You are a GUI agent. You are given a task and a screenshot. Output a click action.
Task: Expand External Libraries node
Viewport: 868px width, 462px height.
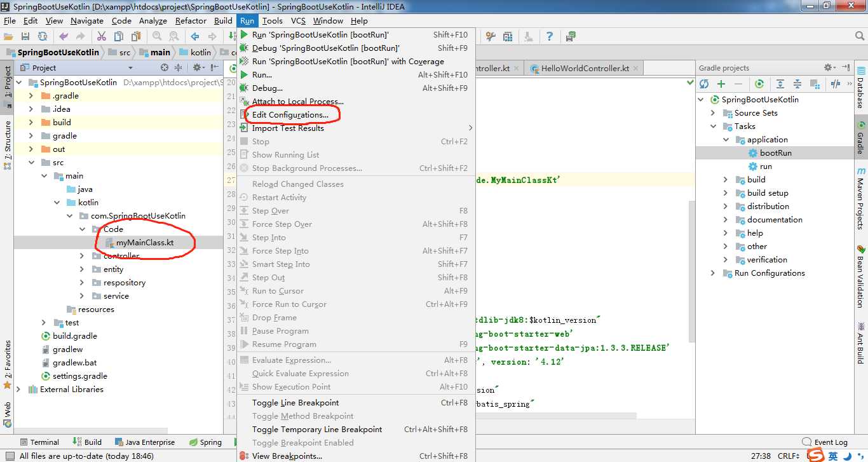click(x=18, y=389)
